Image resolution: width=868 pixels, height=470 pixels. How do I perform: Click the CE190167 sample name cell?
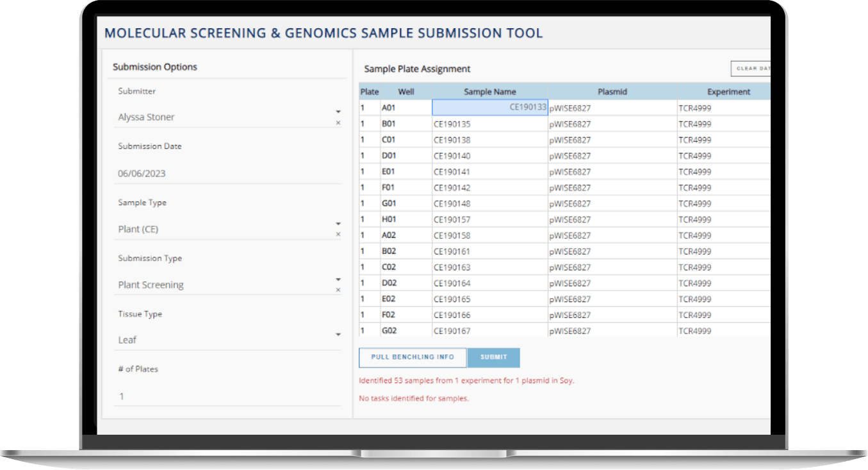(x=489, y=332)
